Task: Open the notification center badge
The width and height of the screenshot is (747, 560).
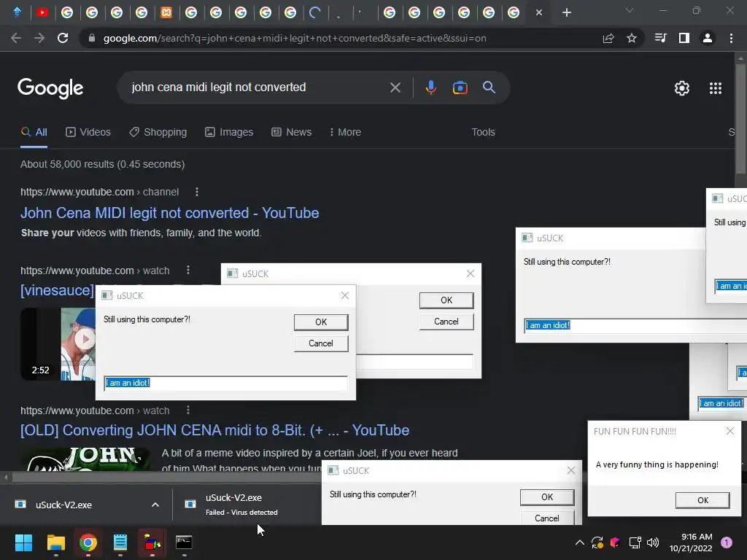Action: pos(727,542)
